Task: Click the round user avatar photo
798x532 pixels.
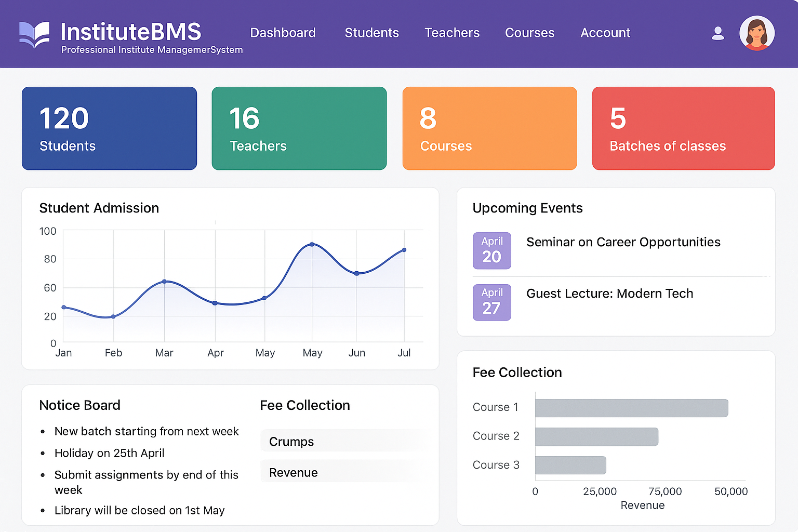Action: point(757,33)
